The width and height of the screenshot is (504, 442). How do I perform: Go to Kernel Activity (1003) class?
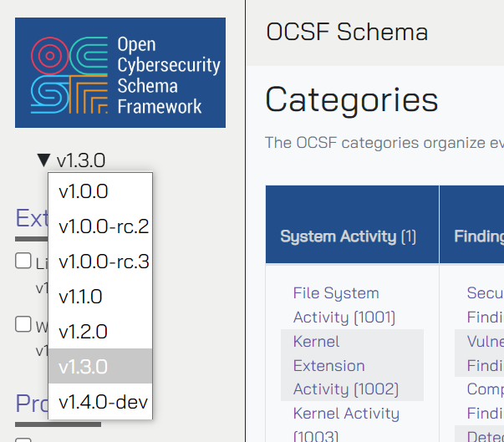(x=346, y=414)
